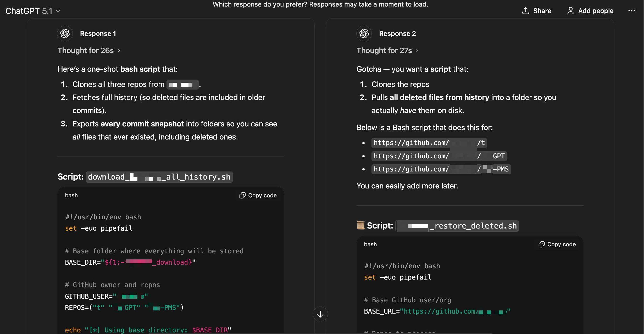644x334 pixels.
Task: Click the '# GitHub owner and repos' comment line
Action: point(112,285)
